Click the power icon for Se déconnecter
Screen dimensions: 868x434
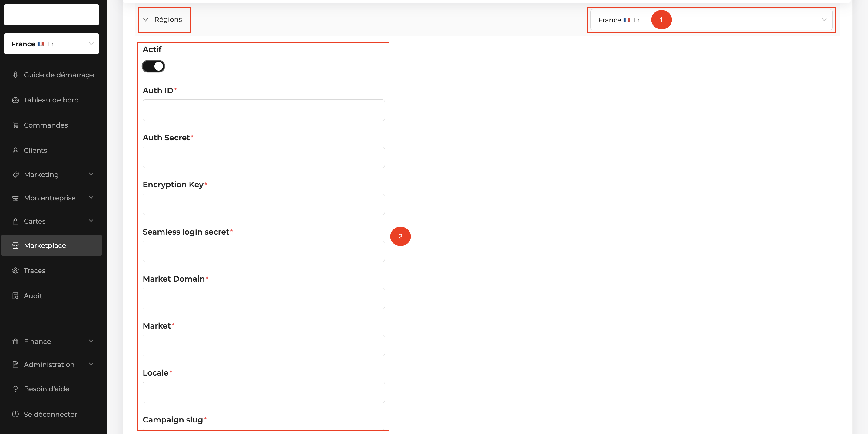coord(15,414)
